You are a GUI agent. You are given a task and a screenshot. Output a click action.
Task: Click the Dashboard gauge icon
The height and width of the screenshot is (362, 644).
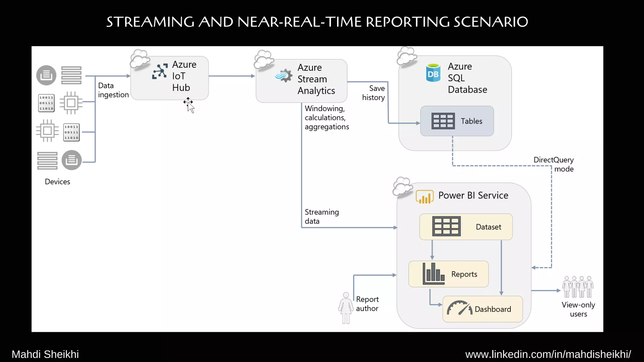pyautogui.click(x=459, y=308)
